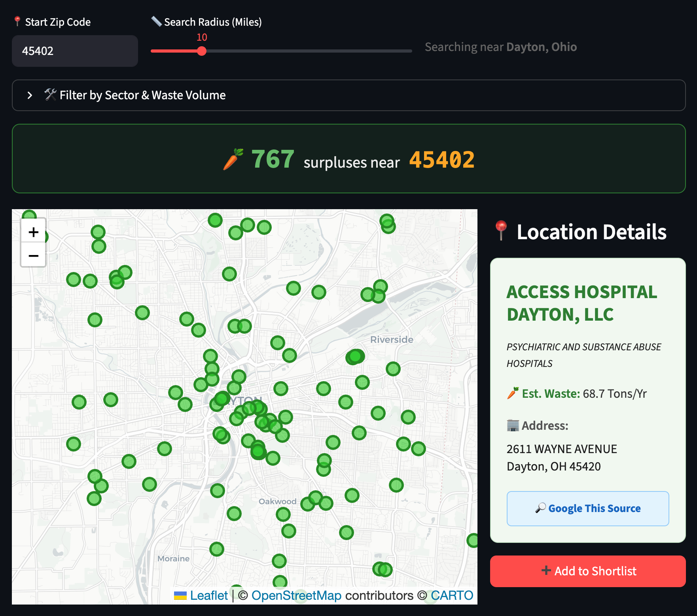Click the plus icon on Add to Shortlist
This screenshot has width=697, height=616.
(x=546, y=571)
